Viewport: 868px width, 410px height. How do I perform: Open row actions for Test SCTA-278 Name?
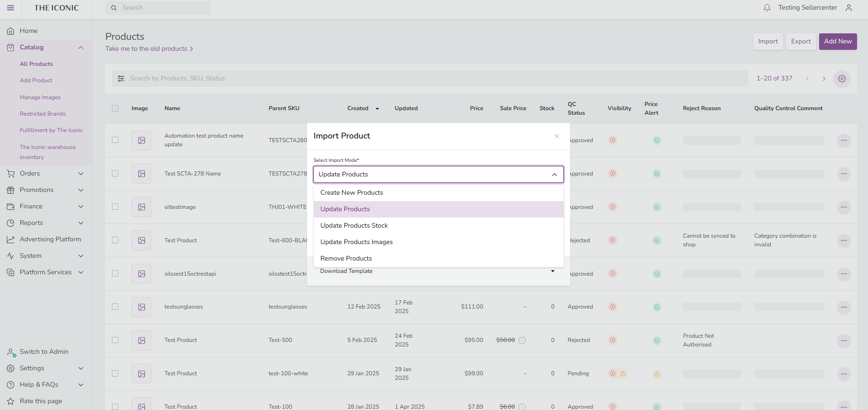[x=844, y=174]
